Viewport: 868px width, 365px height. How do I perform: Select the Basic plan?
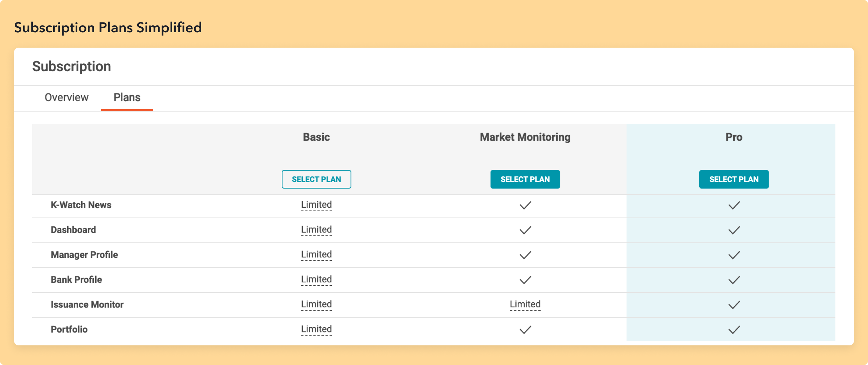click(316, 179)
